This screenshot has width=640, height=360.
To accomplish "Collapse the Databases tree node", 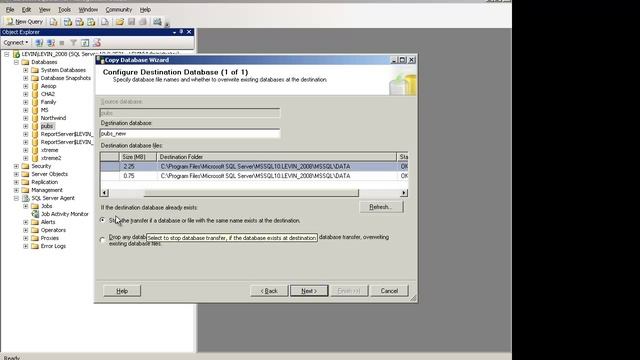I will coord(16,62).
